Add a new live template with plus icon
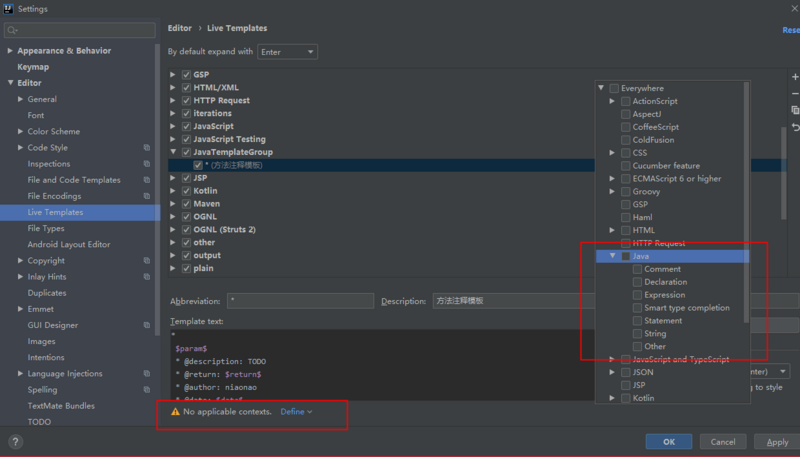 click(x=795, y=77)
